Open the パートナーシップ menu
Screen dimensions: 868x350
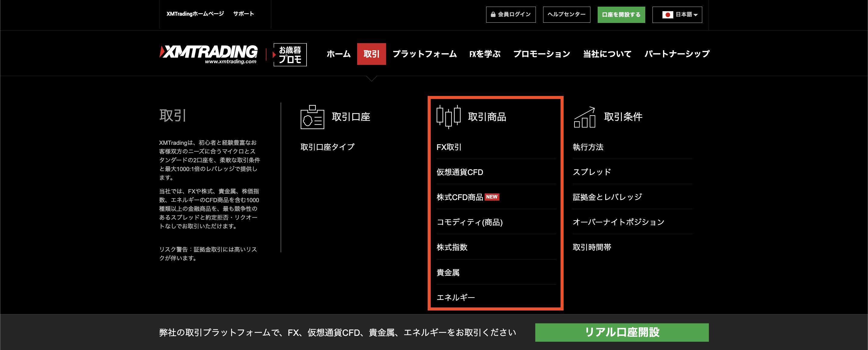coord(677,54)
